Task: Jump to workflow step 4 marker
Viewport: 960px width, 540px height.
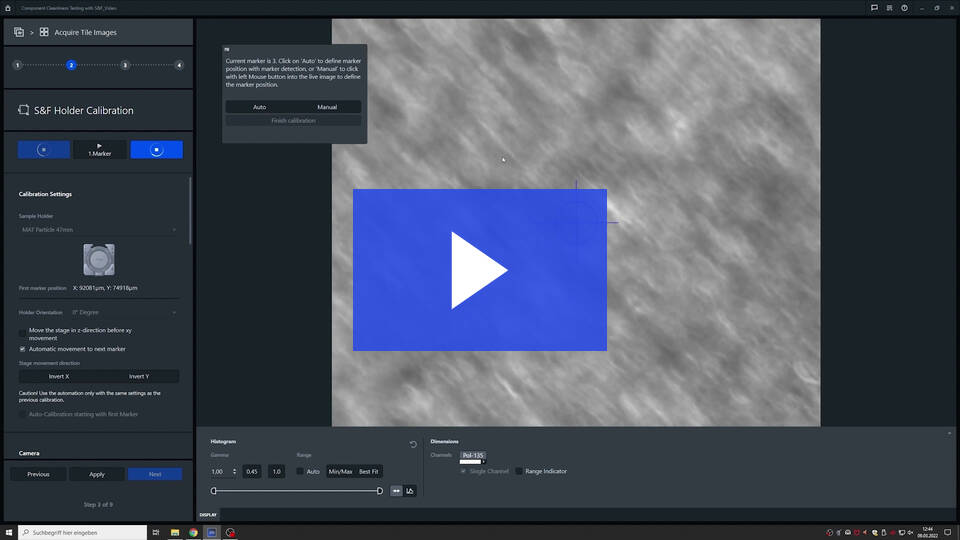Action: tap(179, 65)
